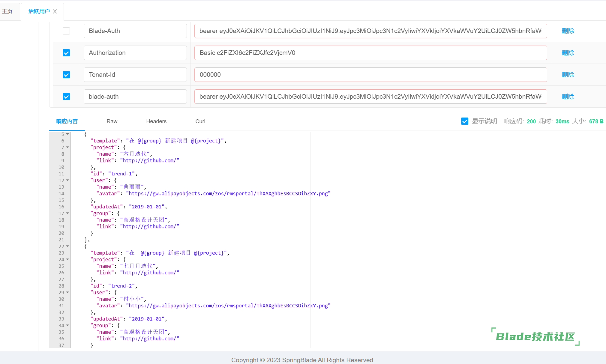606x364 pixels.
Task: Click the avatar URL on line 14
Action: [x=228, y=193]
